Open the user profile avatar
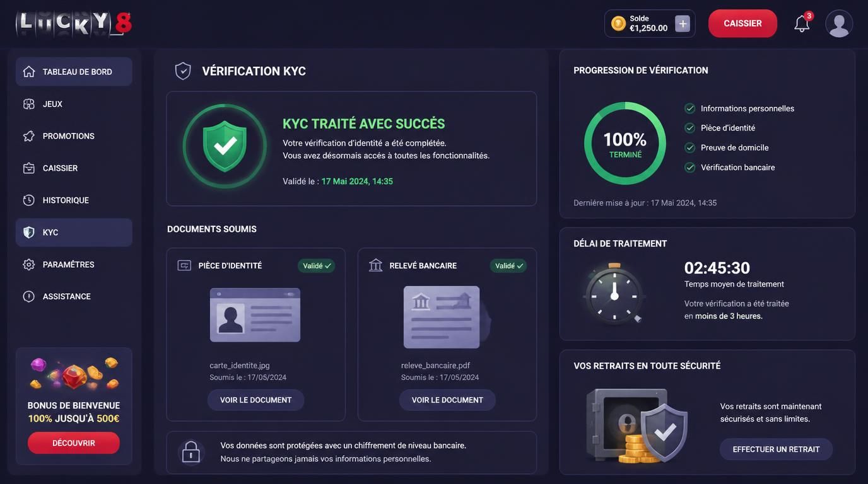Image resolution: width=868 pixels, height=484 pixels. pyautogui.click(x=839, y=23)
